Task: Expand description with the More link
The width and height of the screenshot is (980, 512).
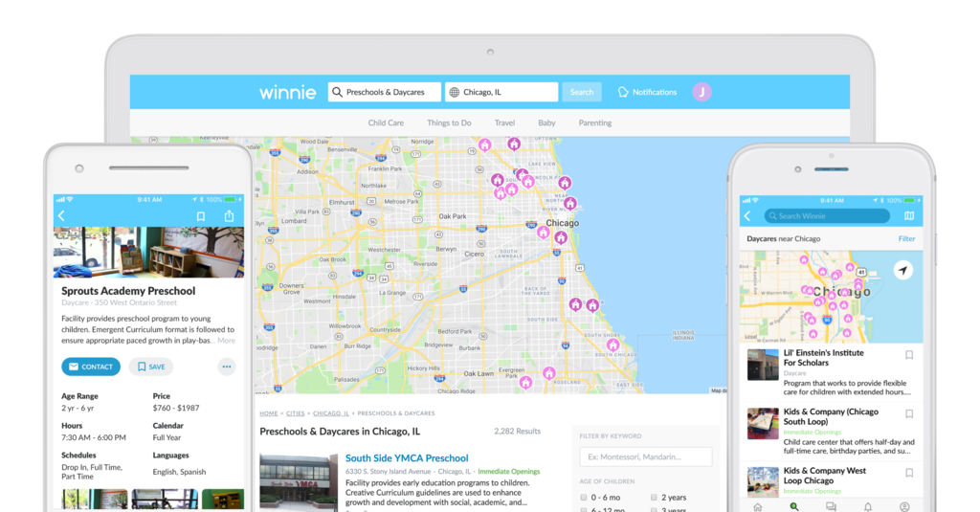Action: [x=226, y=341]
